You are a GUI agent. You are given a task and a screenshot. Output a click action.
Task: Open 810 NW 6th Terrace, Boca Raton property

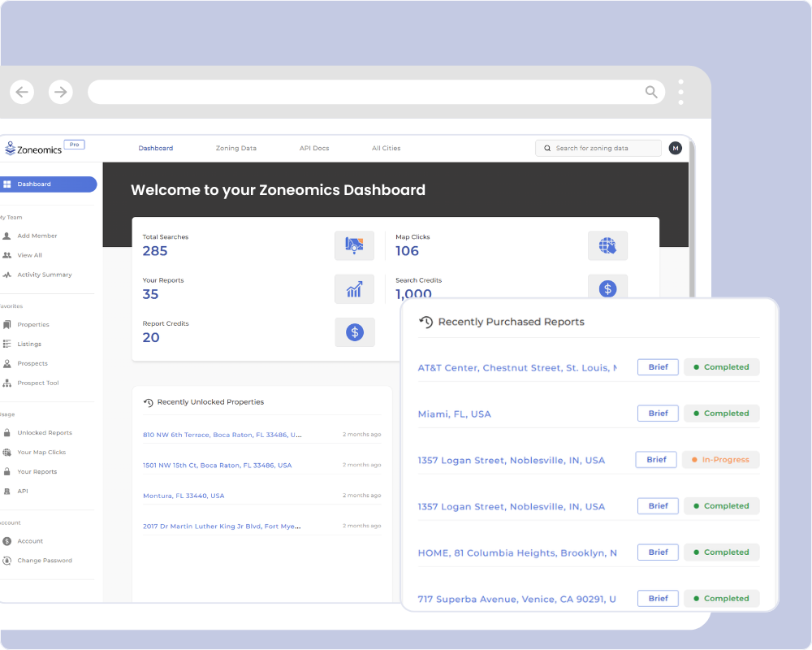222,435
